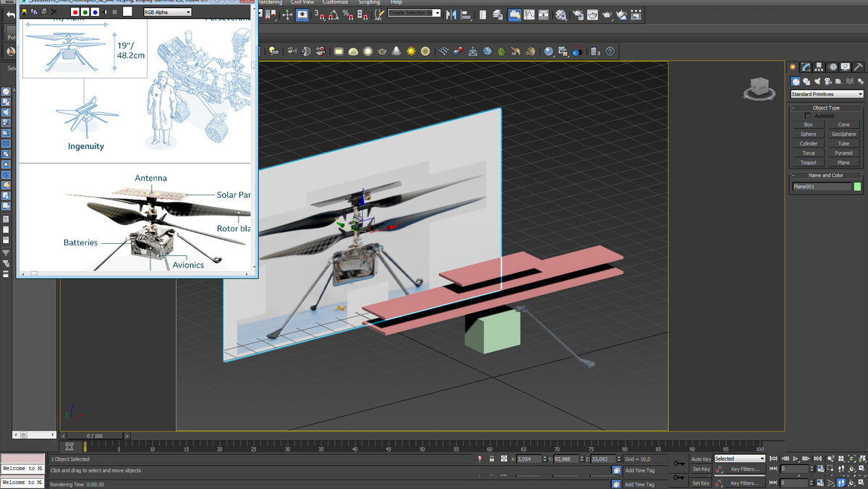Screen dimensions: 868x489
Task: Enable the AutoGrid checkbox
Action: tap(808, 116)
